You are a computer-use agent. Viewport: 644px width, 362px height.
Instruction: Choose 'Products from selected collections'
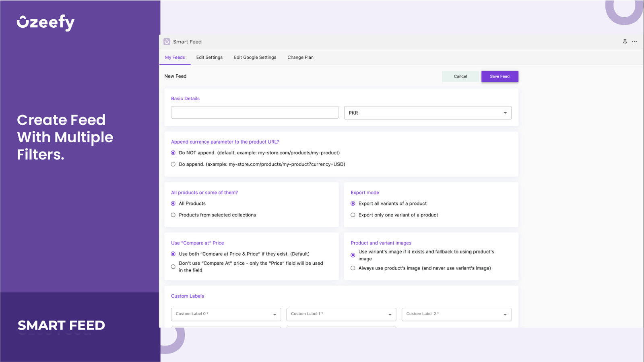(173, 215)
